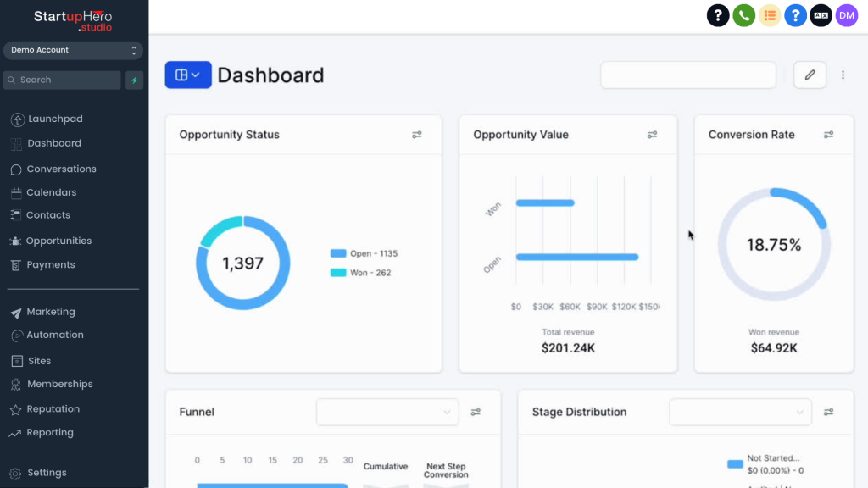Open the DM user avatar menu

pos(846,15)
